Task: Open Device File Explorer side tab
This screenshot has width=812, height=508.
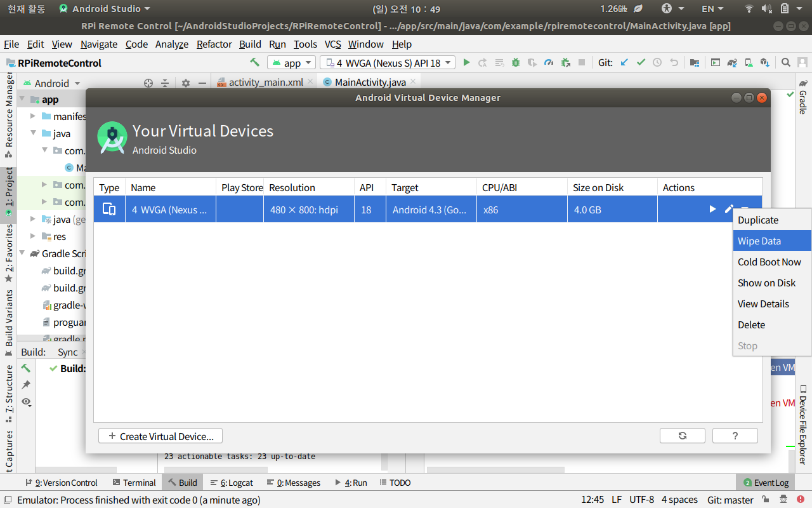Action: click(x=803, y=424)
